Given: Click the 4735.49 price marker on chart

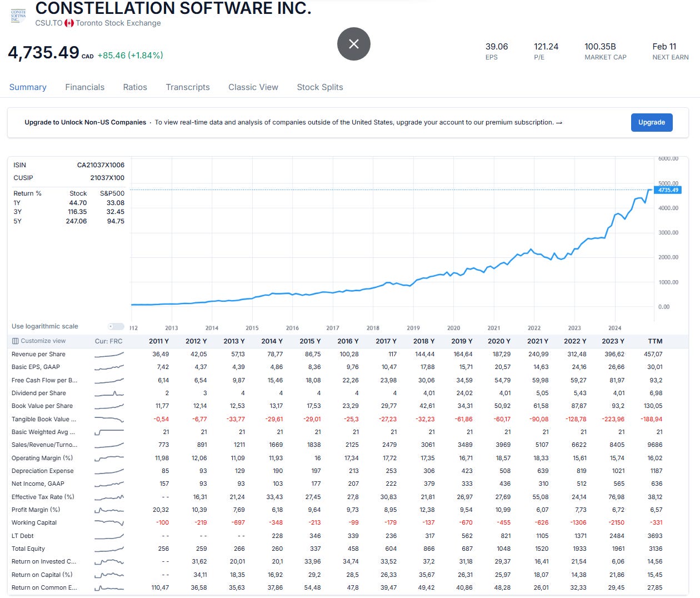Looking at the screenshot, I should pos(668,190).
